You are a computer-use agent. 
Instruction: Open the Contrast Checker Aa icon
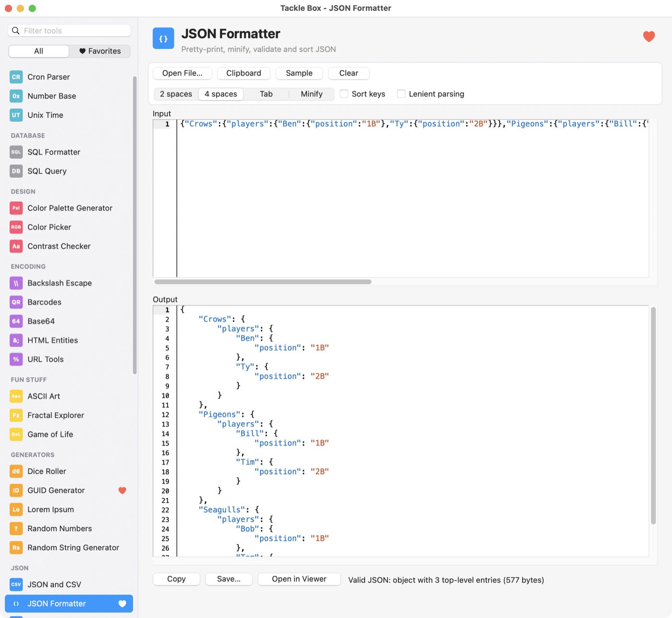(16, 247)
